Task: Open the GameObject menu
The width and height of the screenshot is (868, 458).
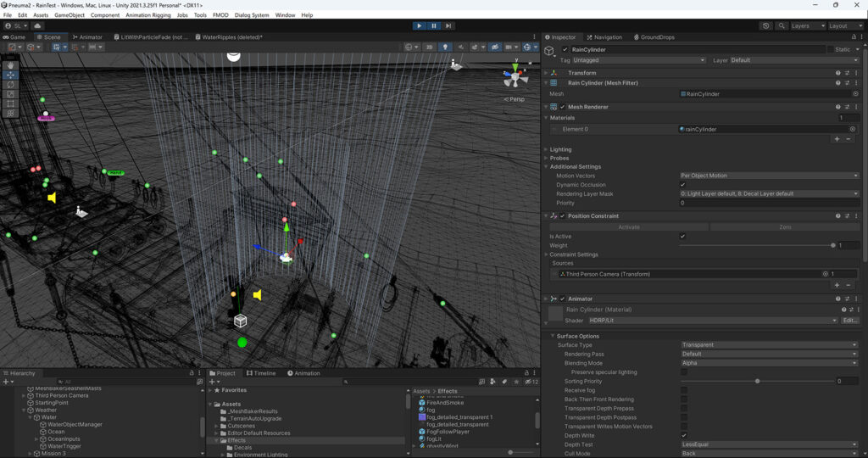Action: click(x=68, y=15)
